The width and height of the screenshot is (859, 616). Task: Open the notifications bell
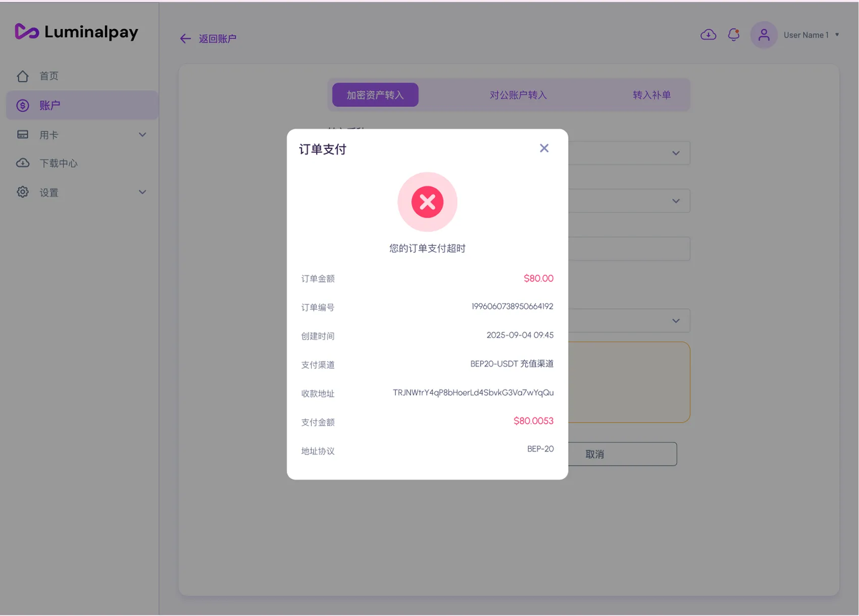734,35
